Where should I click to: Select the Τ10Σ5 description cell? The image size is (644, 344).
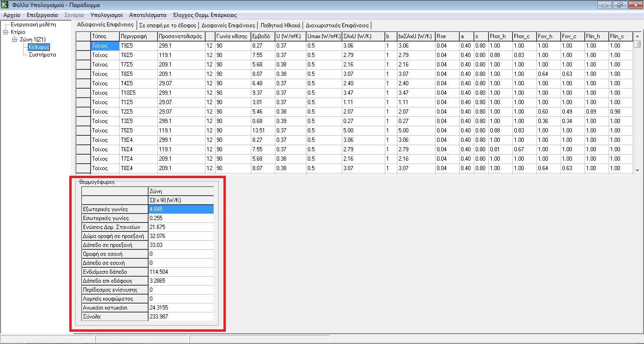click(138, 93)
